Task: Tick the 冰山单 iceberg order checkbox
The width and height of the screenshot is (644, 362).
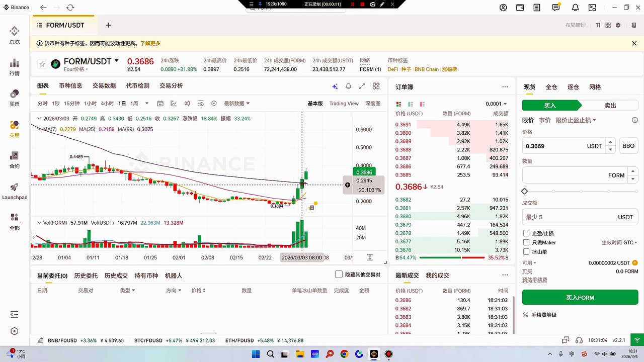Action: pyautogui.click(x=526, y=251)
